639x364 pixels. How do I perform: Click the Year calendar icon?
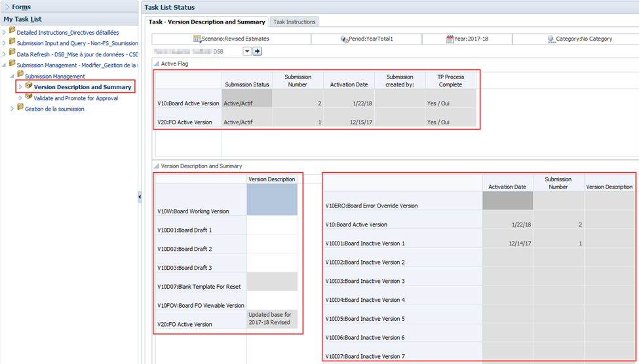pos(450,39)
